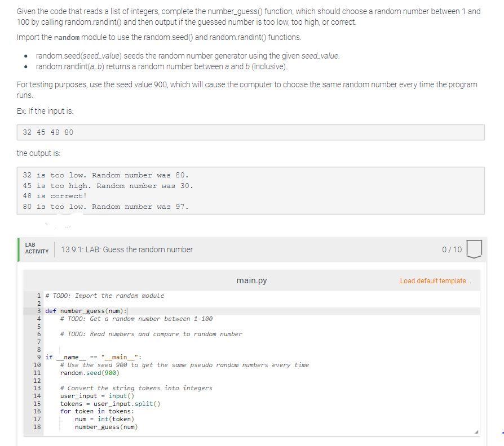Click the example input '32 45 48 80'
This screenshot has width=504, height=446.
click(48, 132)
